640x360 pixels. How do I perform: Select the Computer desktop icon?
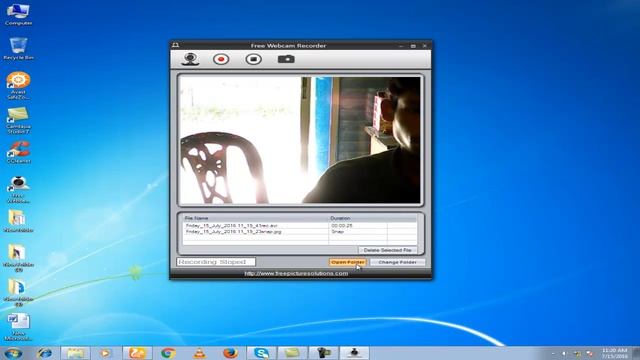pos(18,14)
